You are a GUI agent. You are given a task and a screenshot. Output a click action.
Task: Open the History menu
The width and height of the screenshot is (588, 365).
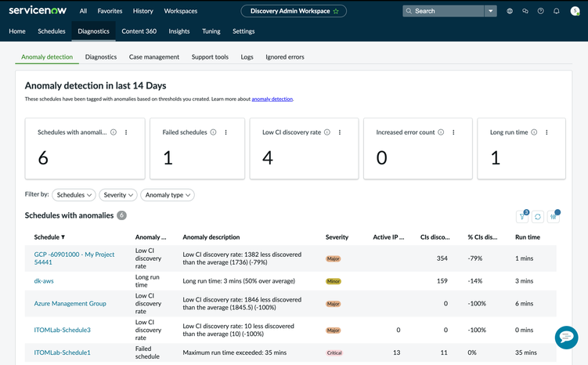click(142, 11)
